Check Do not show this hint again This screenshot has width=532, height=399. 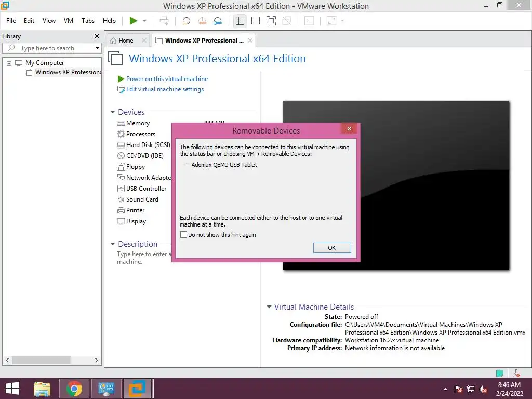[x=183, y=235]
